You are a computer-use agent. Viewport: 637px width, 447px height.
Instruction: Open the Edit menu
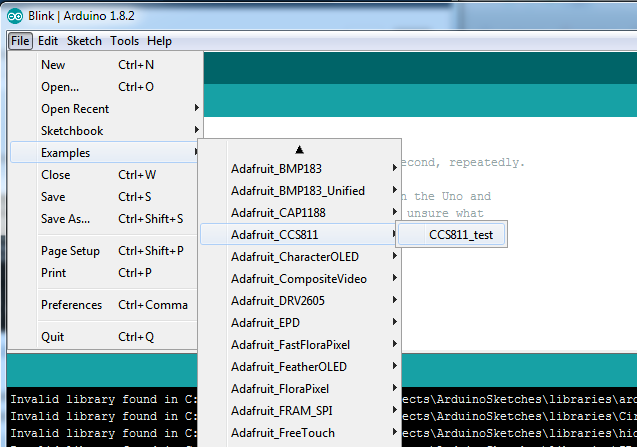pyautogui.click(x=48, y=41)
